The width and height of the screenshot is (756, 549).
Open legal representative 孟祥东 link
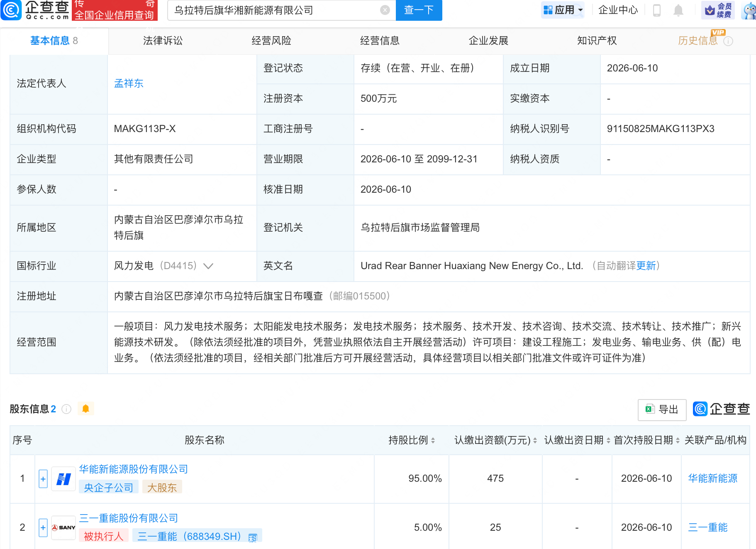click(129, 83)
